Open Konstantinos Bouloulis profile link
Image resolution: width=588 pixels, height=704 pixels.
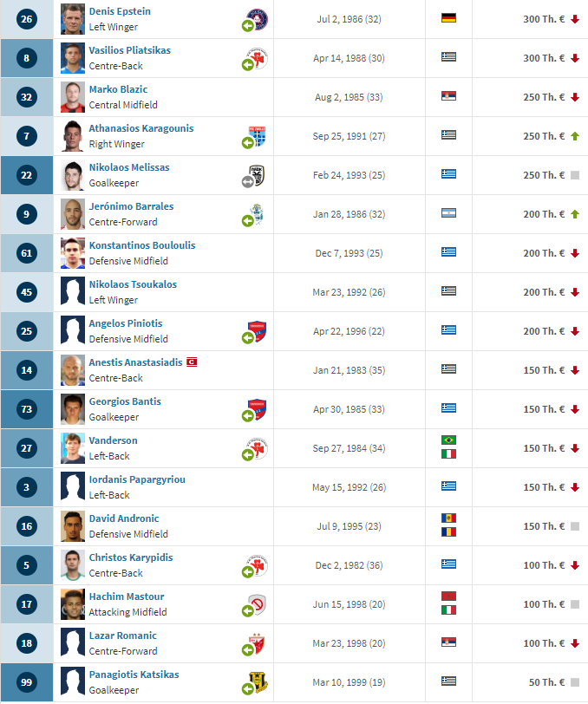pos(142,245)
